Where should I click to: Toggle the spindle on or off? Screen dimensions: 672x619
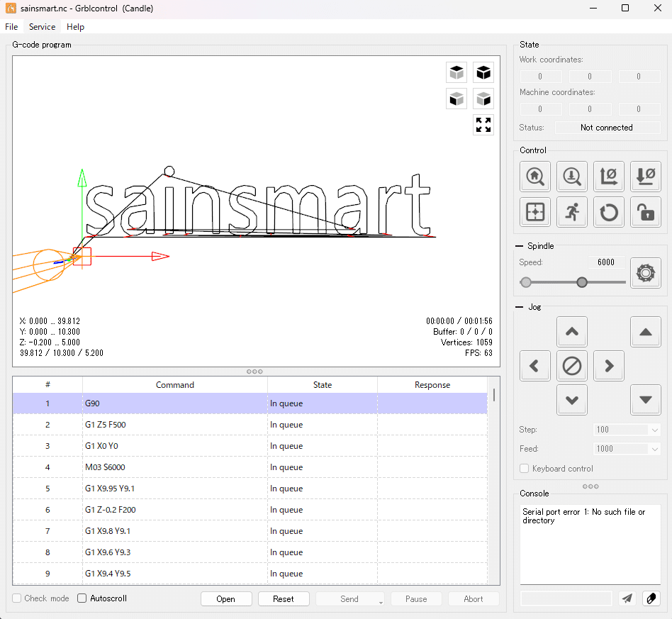click(x=646, y=273)
